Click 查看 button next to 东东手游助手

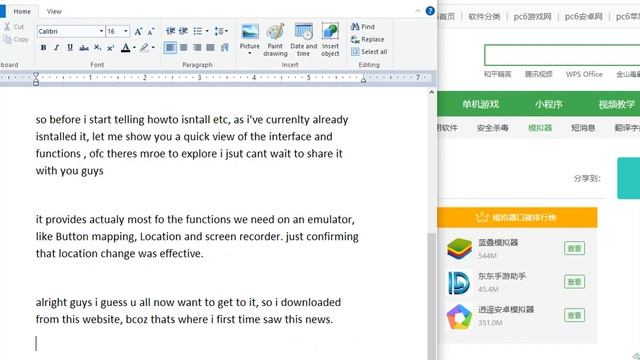pos(574,282)
